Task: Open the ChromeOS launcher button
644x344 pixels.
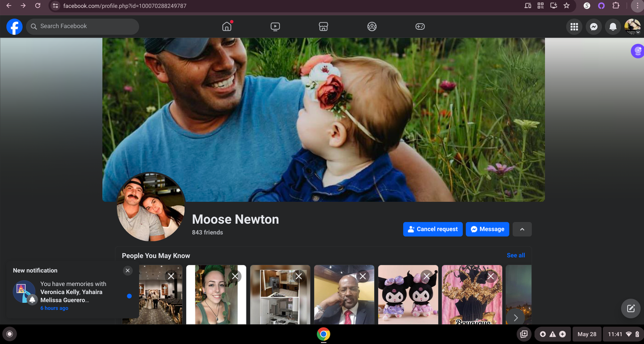Action: [x=9, y=334]
